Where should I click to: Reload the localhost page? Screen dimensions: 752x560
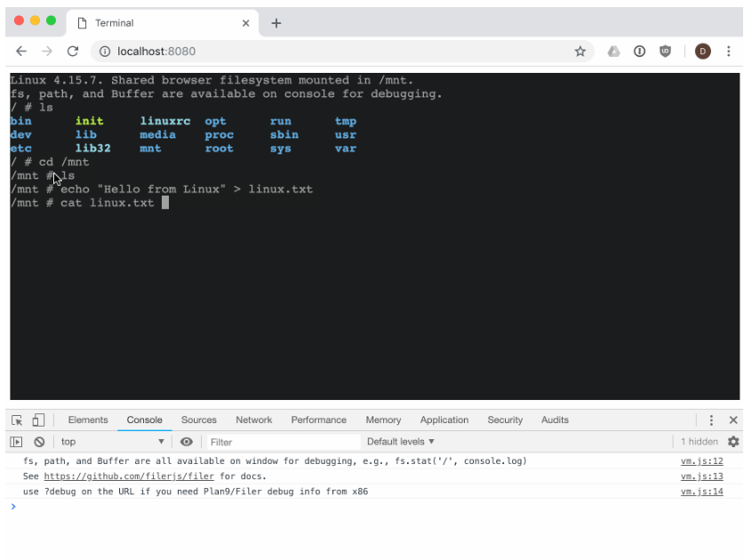click(x=73, y=52)
